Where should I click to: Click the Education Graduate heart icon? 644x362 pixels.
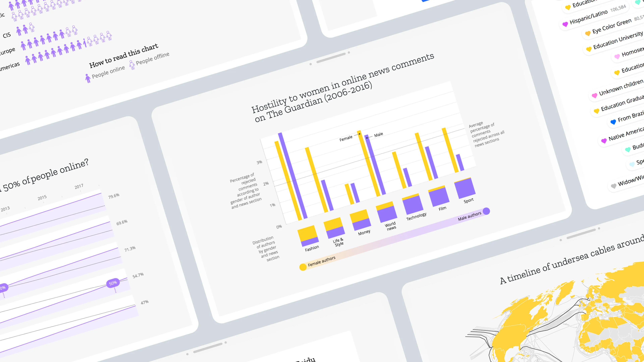pyautogui.click(x=596, y=111)
